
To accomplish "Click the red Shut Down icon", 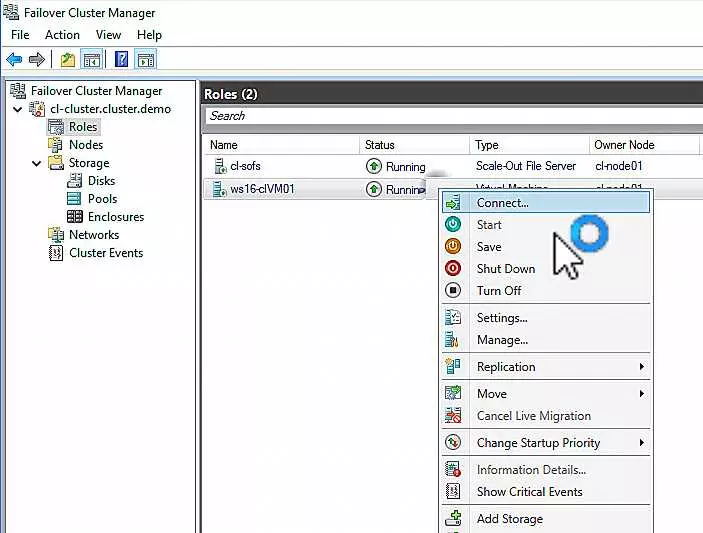I will (x=453, y=268).
